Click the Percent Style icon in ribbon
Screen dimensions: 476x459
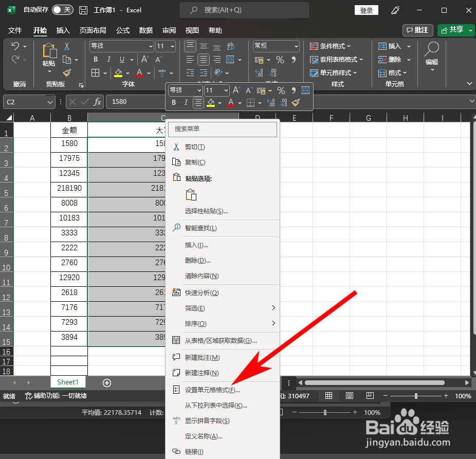pyautogui.click(x=280, y=60)
